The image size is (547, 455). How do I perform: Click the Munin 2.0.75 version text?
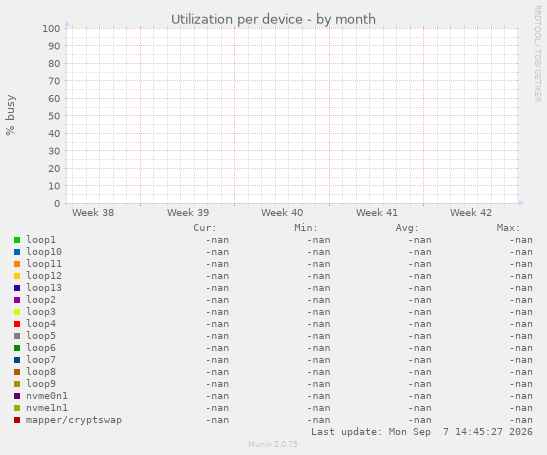273,444
